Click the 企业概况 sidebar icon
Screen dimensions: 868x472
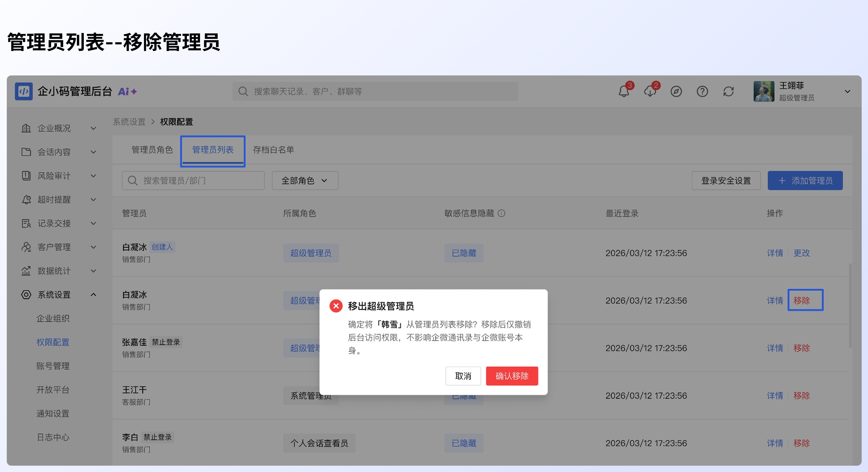[x=26, y=128]
